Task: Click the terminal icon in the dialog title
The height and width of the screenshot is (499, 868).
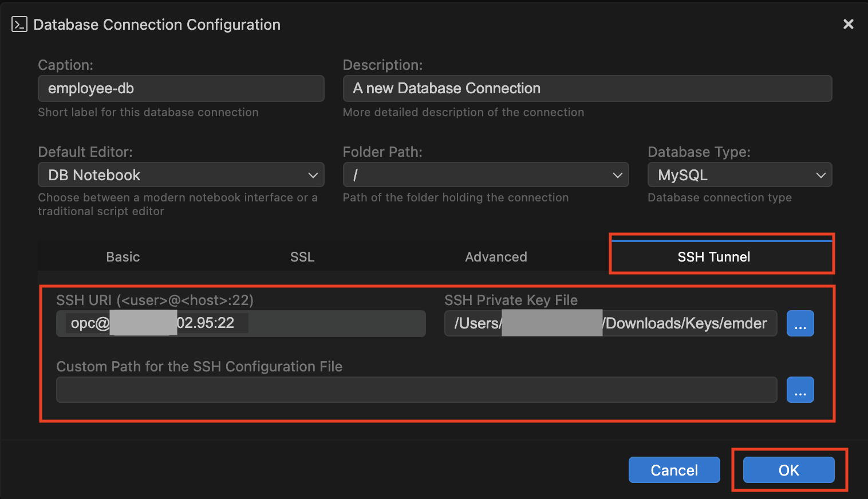Action: tap(19, 25)
